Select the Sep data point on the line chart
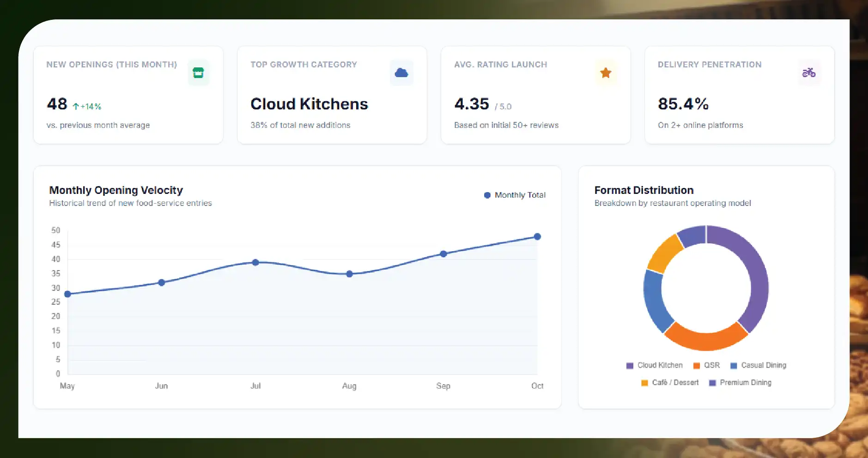Viewport: 868px width, 458px height. pos(443,254)
